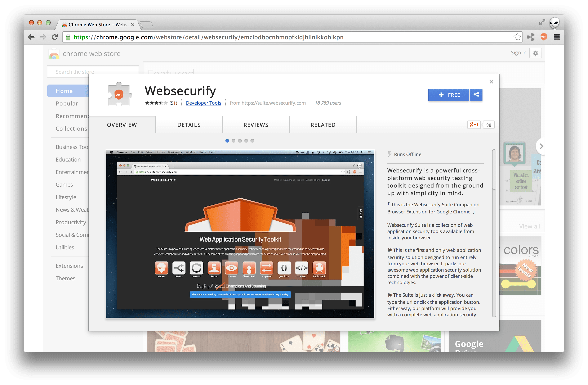Show the first screenshot via blue dot
Screen dimensions: 588x385
[x=227, y=141]
